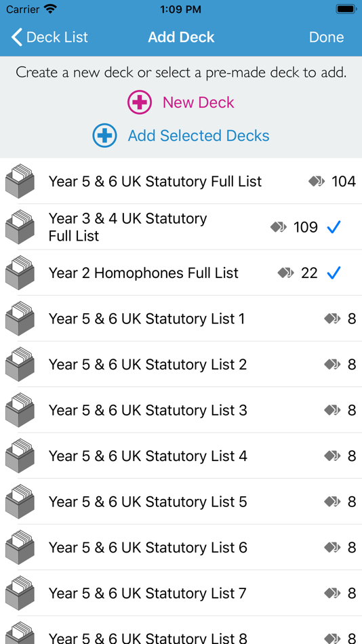Tap the Done button
Viewport: 362px width, 644px height.
click(326, 37)
